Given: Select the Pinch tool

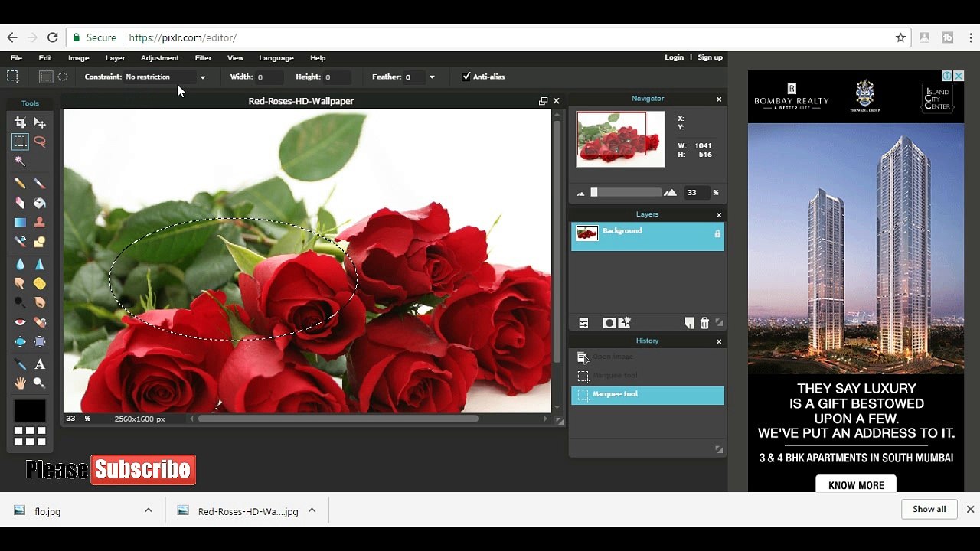Looking at the screenshot, I should (40, 341).
